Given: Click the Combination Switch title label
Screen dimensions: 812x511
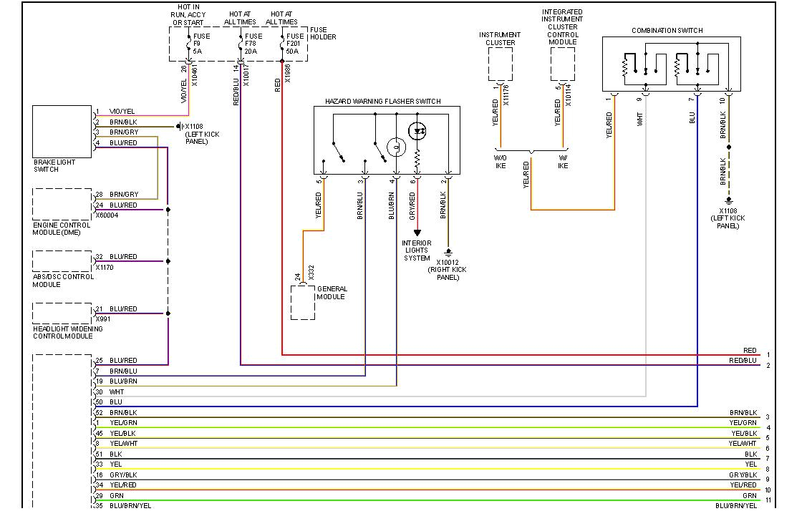Looking at the screenshot, I should pyautogui.click(x=667, y=31).
